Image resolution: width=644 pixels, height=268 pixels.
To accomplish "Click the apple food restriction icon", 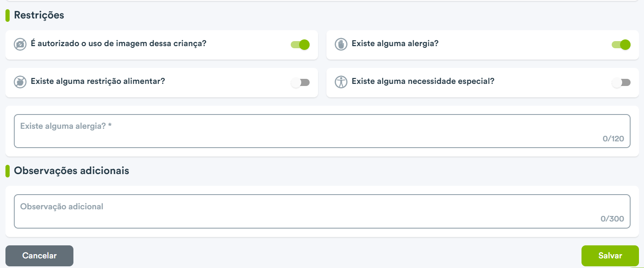I will pyautogui.click(x=20, y=82).
